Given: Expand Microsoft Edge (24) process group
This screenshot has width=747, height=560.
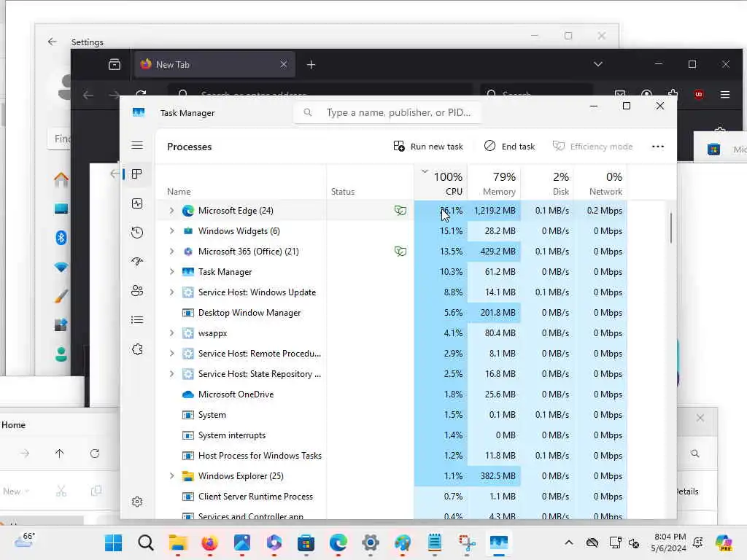Looking at the screenshot, I should pyautogui.click(x=172, y=211).
